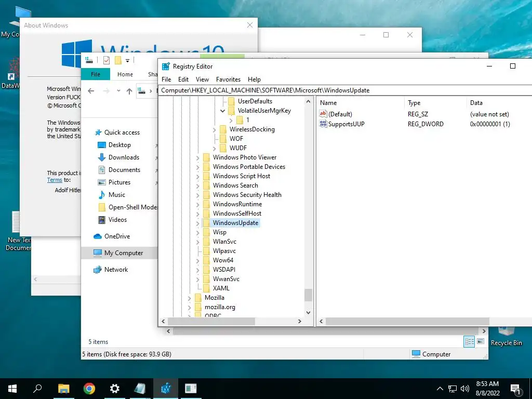
Task: Open Videos in Explorer sidebar
Action: pos(117,220)
